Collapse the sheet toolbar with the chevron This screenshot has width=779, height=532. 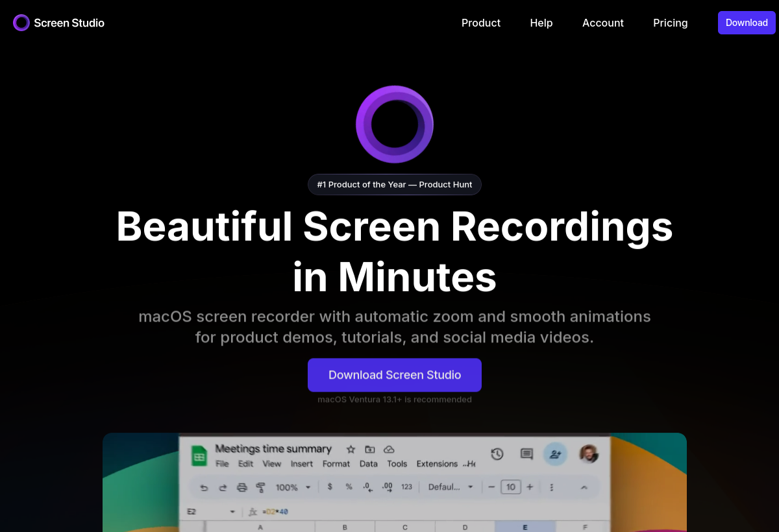[x=584, y=487]
